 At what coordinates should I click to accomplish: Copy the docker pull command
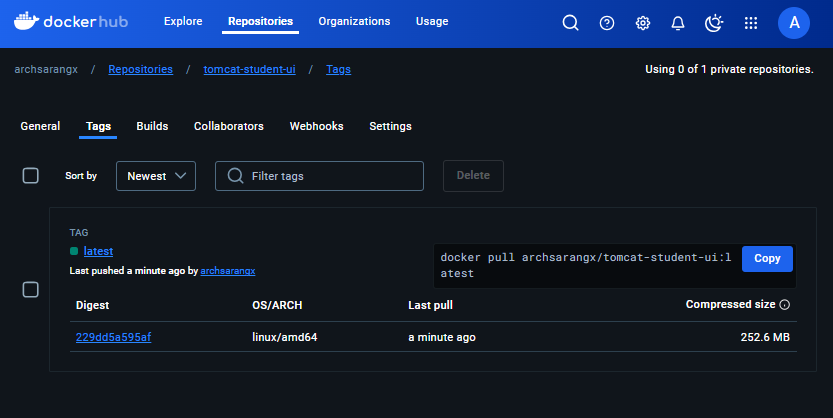[x=767, y=258]
